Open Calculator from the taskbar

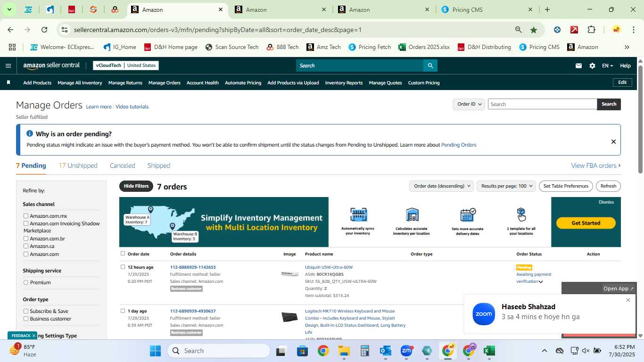coord(364,351)
